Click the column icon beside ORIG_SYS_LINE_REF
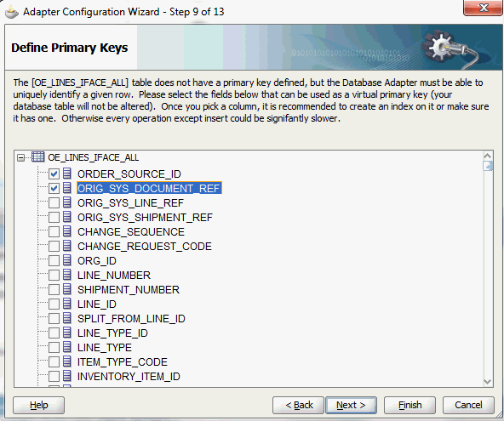The height and width of the screenshot is (421, 504). (x=67, y=202)
